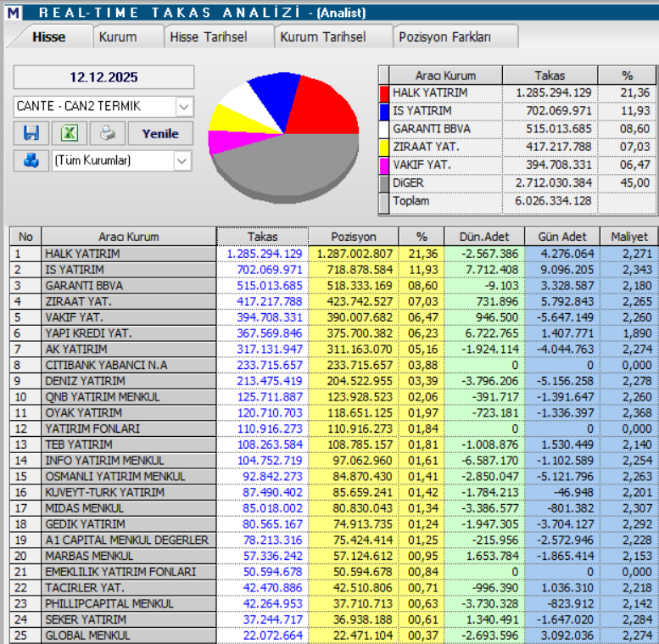Screen dimensions: 659x644
Task: Select the KUVEYT-TURK YATIRIM row
Action: point(334,493)
